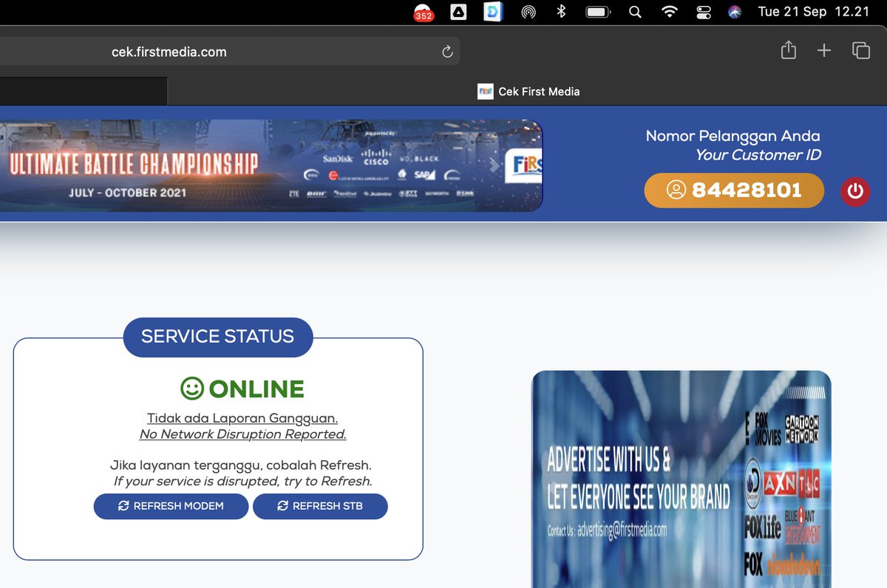The height and width of the screenshot is (588, 887).
Task: Open Control Center in menu bar
Action: [703, 12]
